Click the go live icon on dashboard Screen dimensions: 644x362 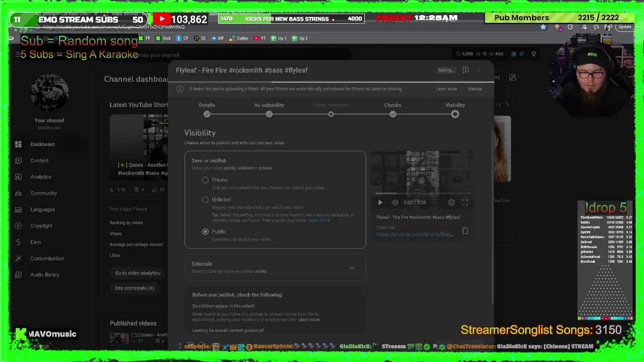coord(497,77)
